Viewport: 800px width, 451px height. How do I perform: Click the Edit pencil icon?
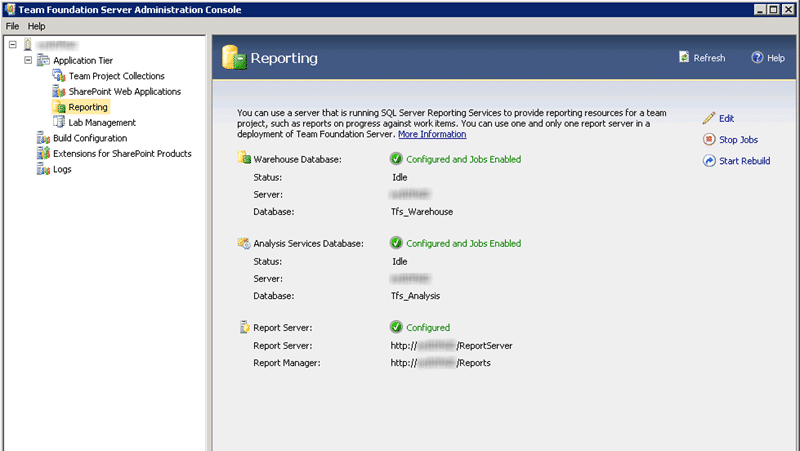click(x=709, y=118)
